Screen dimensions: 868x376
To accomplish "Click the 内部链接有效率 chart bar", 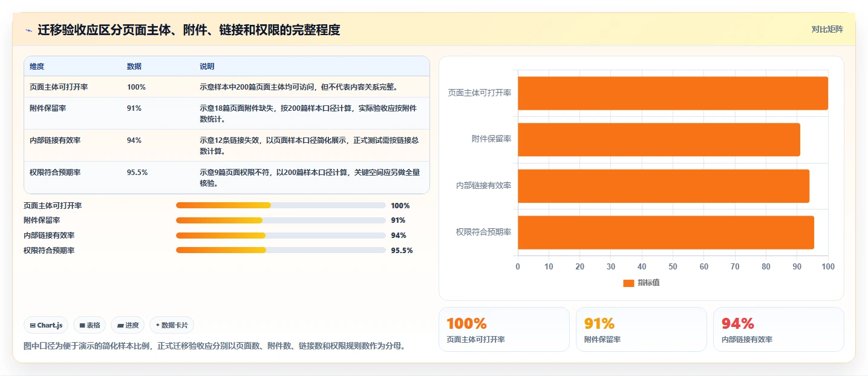I will click(x=664, y=186).
